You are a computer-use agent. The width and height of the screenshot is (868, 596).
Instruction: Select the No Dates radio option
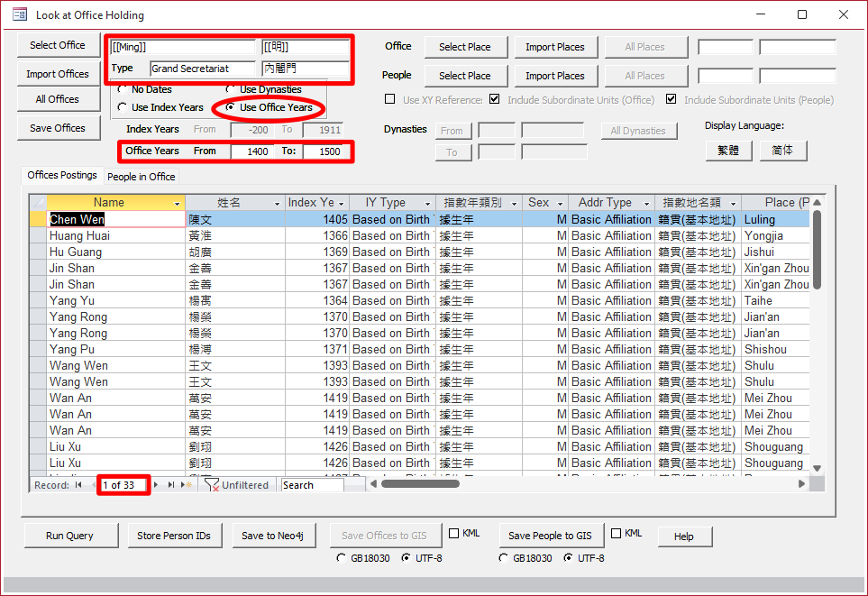point(123,89)
